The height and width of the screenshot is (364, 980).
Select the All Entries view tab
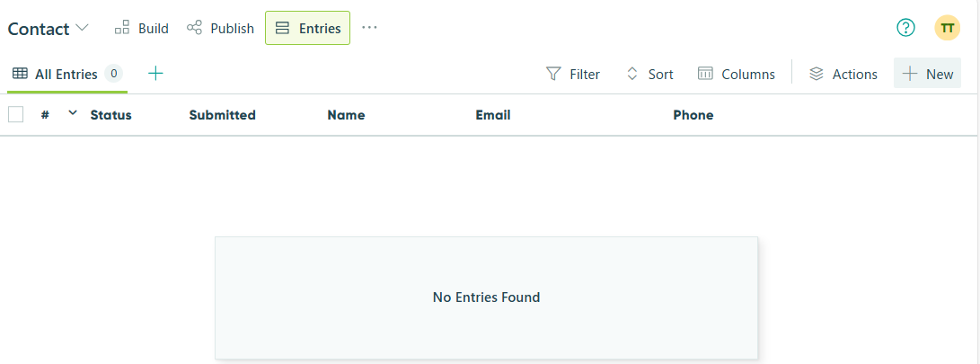(66, 74)
